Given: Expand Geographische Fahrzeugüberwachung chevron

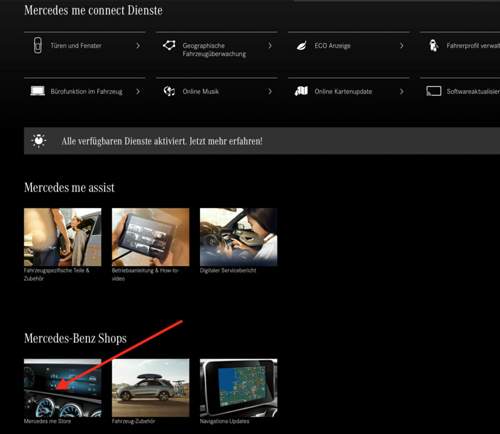Looking at the screenshot, I should (270, 46).
